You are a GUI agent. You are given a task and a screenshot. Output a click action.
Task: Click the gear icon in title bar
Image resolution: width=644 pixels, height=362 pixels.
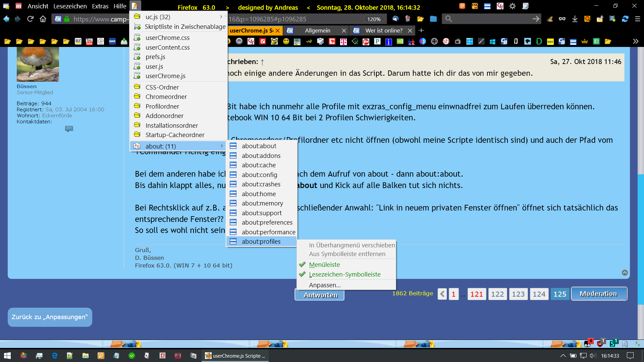pyautogui.click(x=512, y=6)
